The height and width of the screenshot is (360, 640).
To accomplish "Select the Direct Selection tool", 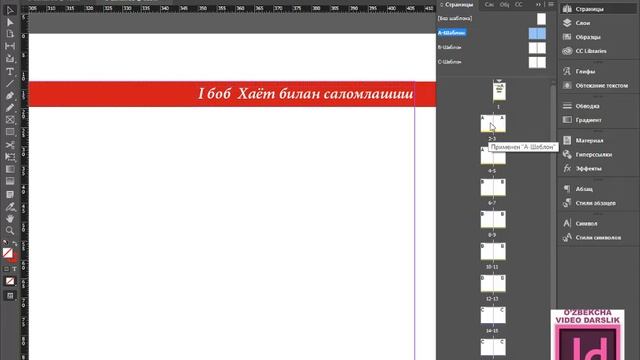I will point(10,22).
